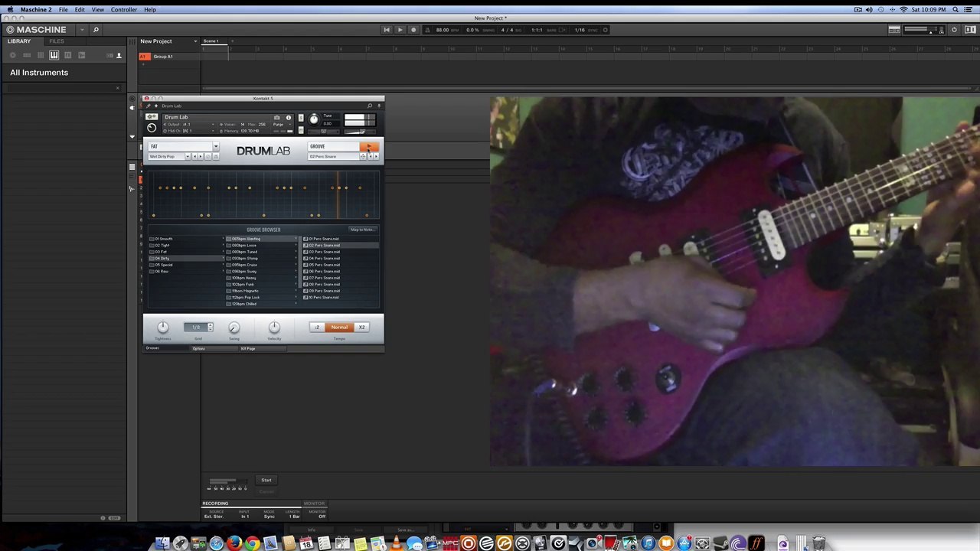Select the Effects library type icon

(67, 55)
